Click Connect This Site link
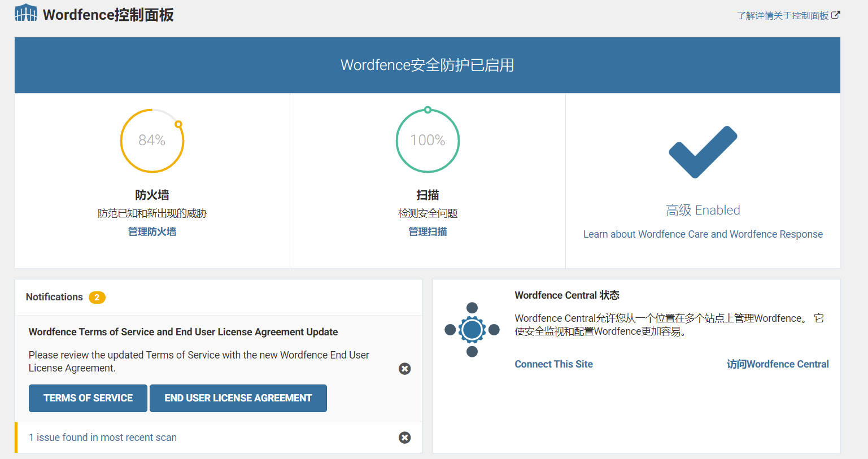 pos(554,364)
